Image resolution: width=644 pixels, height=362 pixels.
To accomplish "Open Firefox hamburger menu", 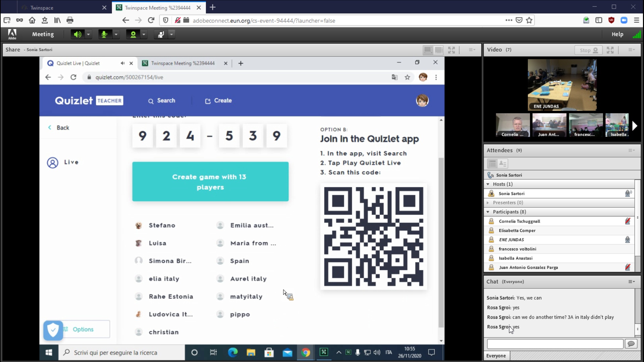I will coord(636,20).
